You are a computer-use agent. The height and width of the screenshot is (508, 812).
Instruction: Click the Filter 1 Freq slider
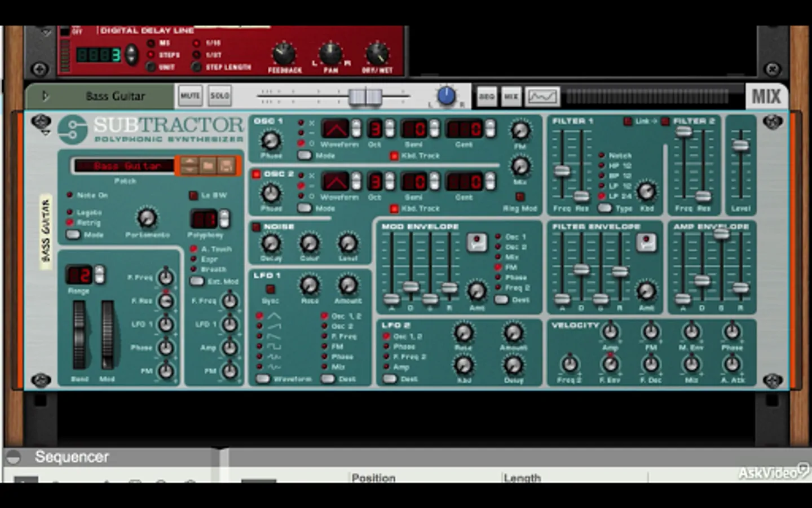[x=562, y=171]
